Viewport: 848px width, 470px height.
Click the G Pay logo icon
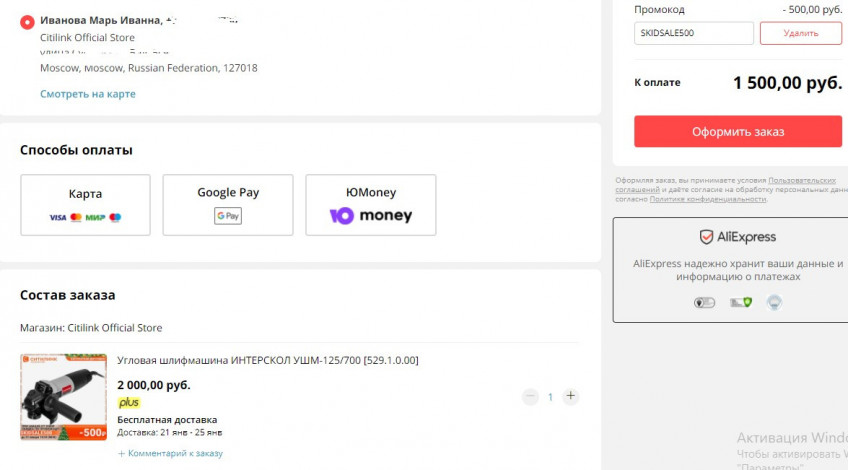[x=228, y=216]
